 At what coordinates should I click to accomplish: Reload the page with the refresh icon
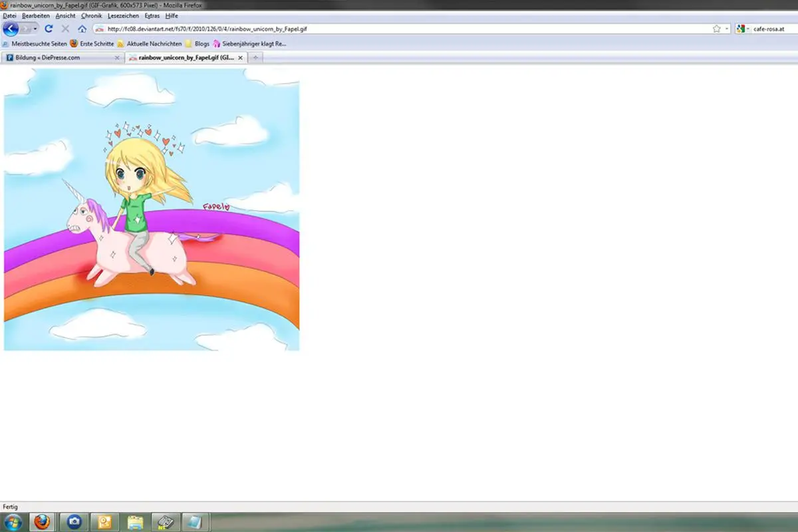49,29
